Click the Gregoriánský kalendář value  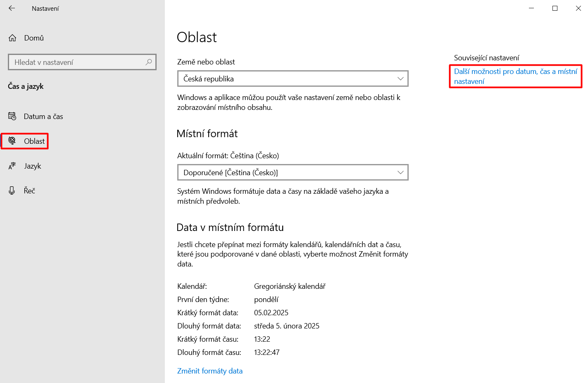pyautogui.click(x=290, y=286)
